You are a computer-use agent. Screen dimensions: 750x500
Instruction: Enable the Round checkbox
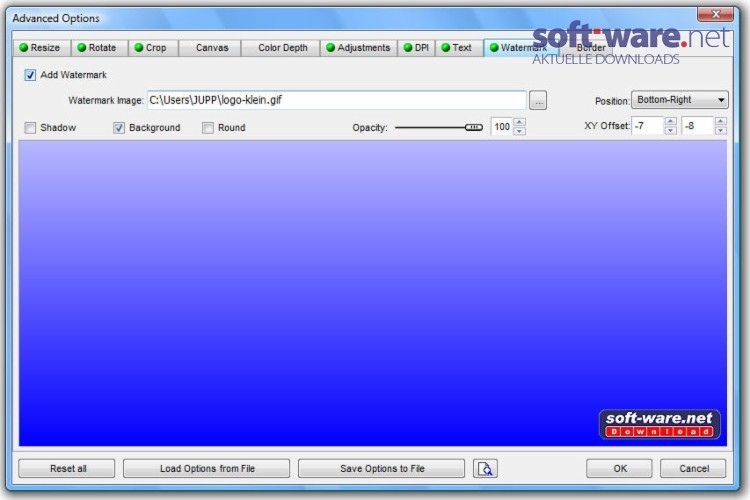(x=208, y=128)
